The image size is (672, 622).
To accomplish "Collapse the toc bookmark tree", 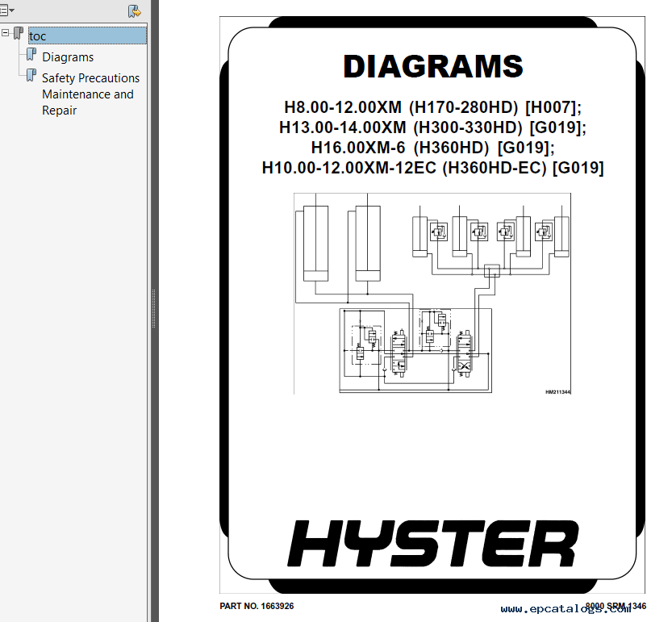I will click(x=5, y=32).
